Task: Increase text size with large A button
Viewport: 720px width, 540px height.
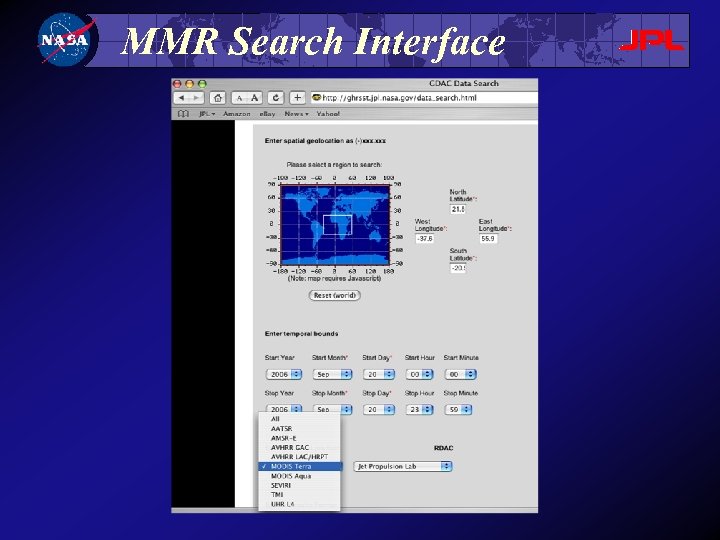Action: 254,98
